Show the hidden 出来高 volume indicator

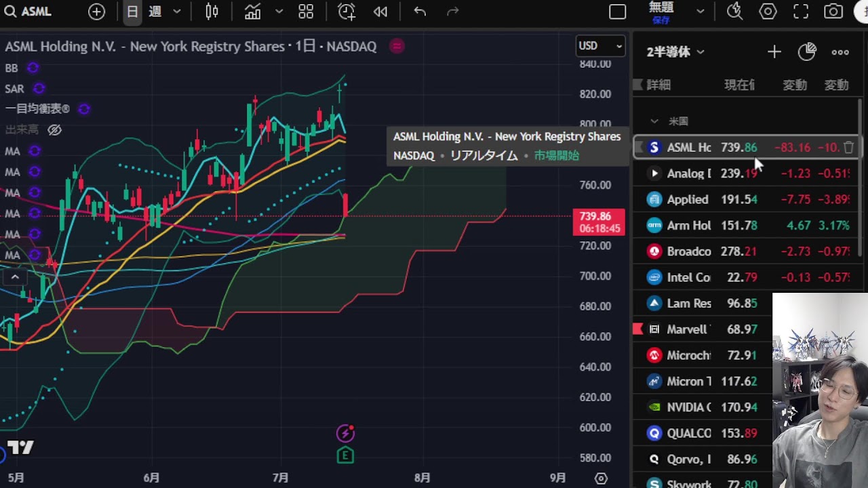[x=55, y=129]
